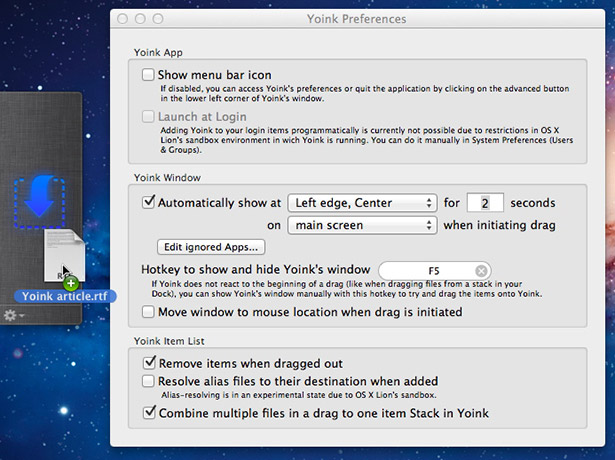The width and height of the screenshot is (615, 460).
Task: Uncheck Combine multiple files into one Stack
Action: click(x=149, y=413)
